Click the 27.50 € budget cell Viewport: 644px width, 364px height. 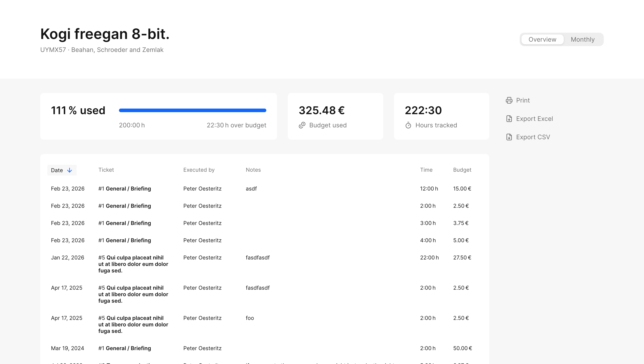point(462,258)
